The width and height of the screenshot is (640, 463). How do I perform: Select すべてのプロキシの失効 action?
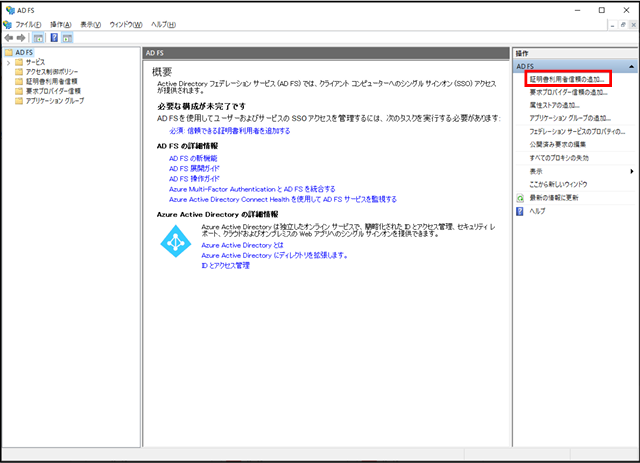[x=559, y=158]
